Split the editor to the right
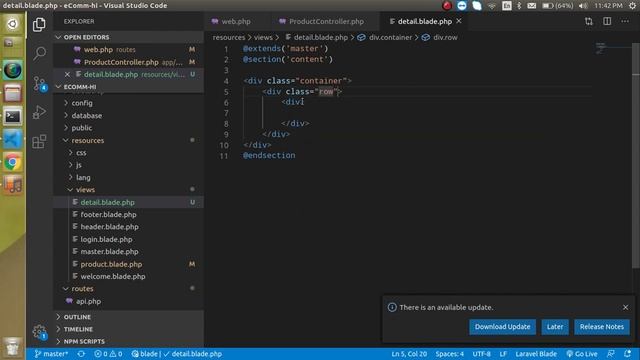This screenshot has height=360, width=640. coord(607,21)
